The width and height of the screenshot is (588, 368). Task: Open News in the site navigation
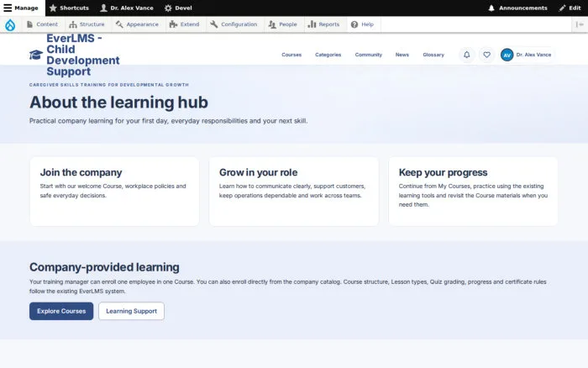click(402, 55)
